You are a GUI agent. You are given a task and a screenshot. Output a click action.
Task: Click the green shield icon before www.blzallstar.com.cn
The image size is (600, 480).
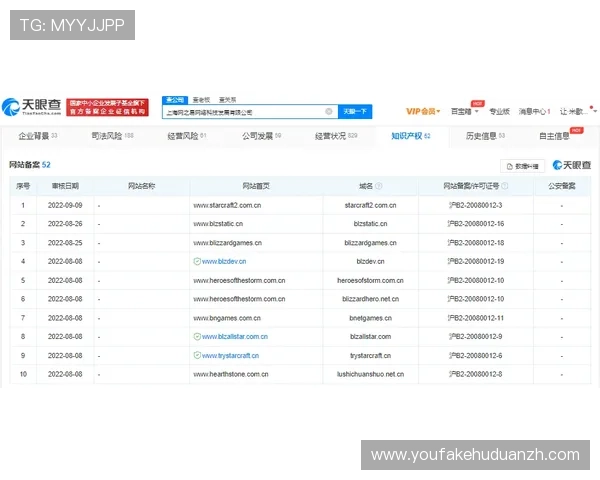197,337
